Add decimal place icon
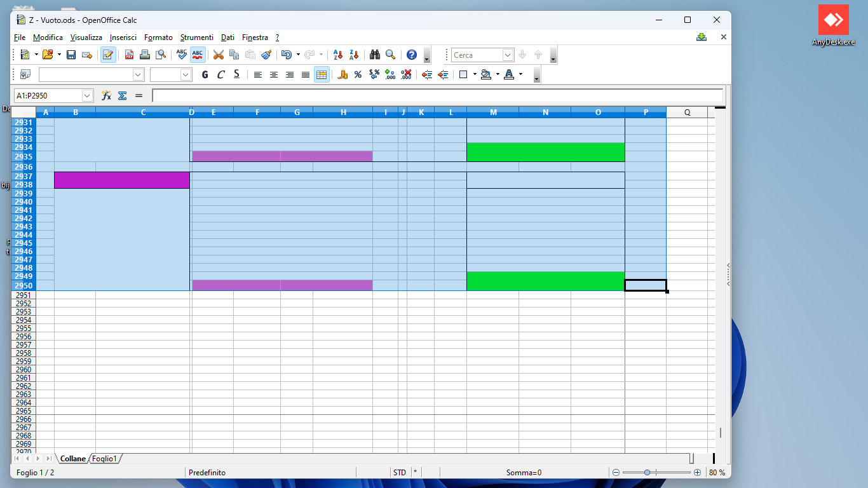Image resolution: width=868 pixels, height=488 pixels. [390, 74]
